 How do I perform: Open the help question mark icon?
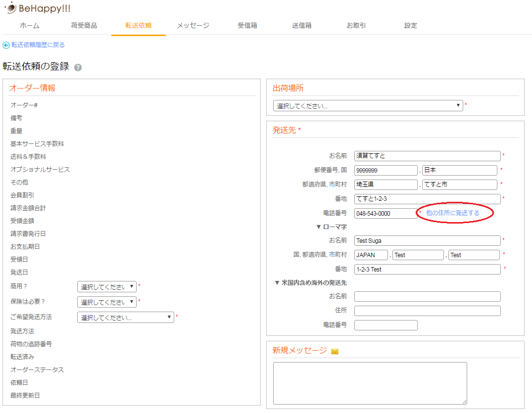click(x=78, y=68)
